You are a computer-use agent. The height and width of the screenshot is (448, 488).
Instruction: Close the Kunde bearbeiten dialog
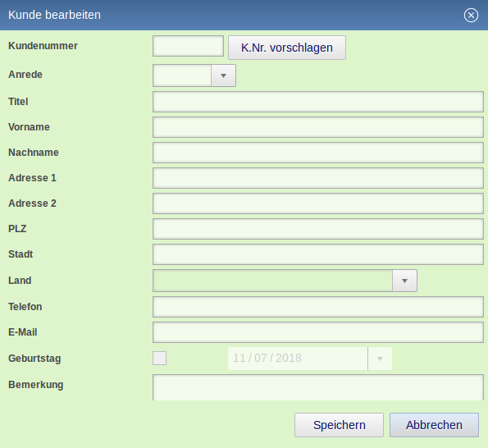click(x=471, y=15)
